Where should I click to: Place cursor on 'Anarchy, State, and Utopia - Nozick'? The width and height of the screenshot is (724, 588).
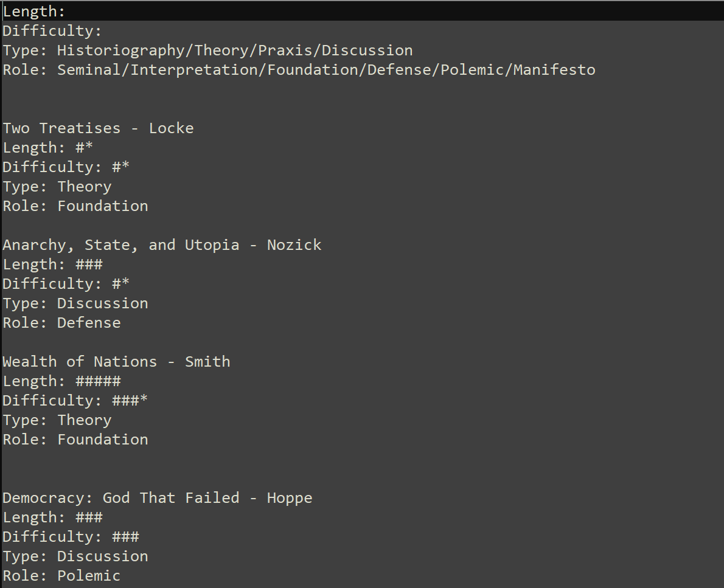pyautogui.click(x=162, y=245)
